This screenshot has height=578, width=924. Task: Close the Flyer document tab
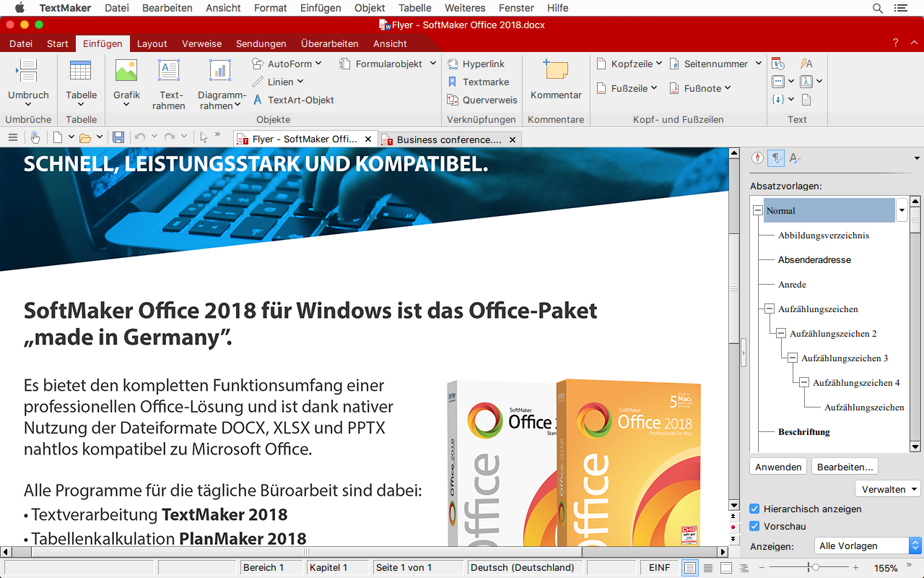point(368,139)
